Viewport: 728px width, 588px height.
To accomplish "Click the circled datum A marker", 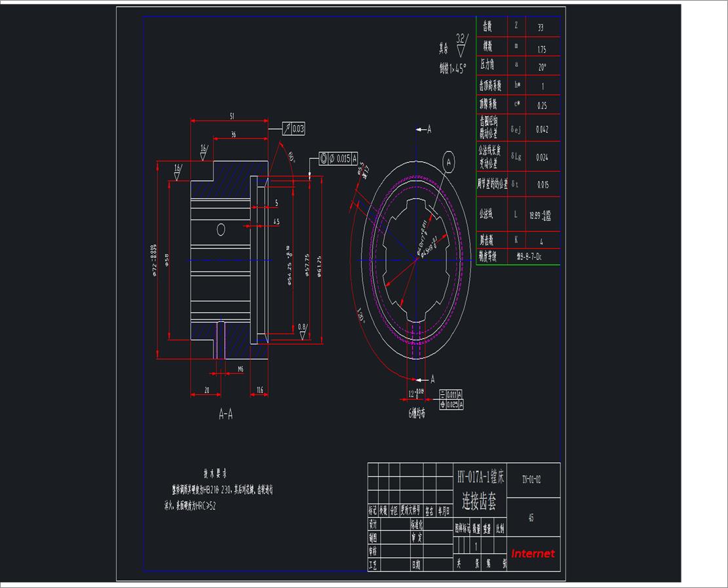I will 448,162.
